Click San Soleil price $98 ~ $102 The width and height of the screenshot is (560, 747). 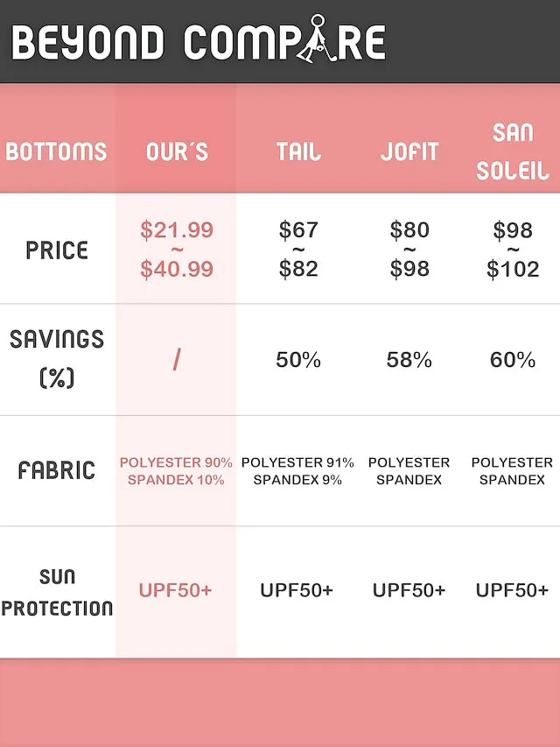tap(513, 250)
